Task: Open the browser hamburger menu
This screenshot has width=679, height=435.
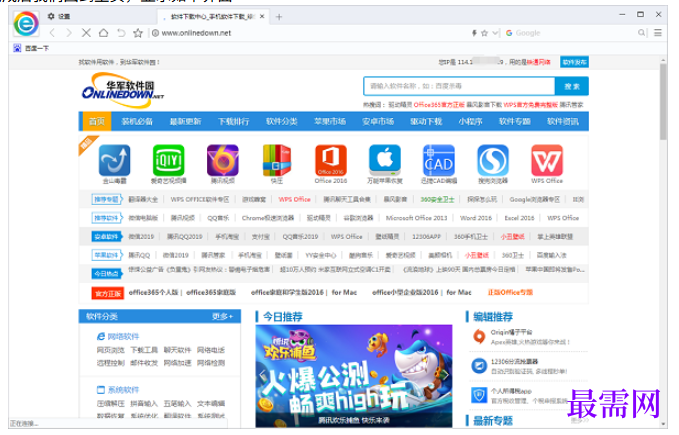Action: pos(658,33)
